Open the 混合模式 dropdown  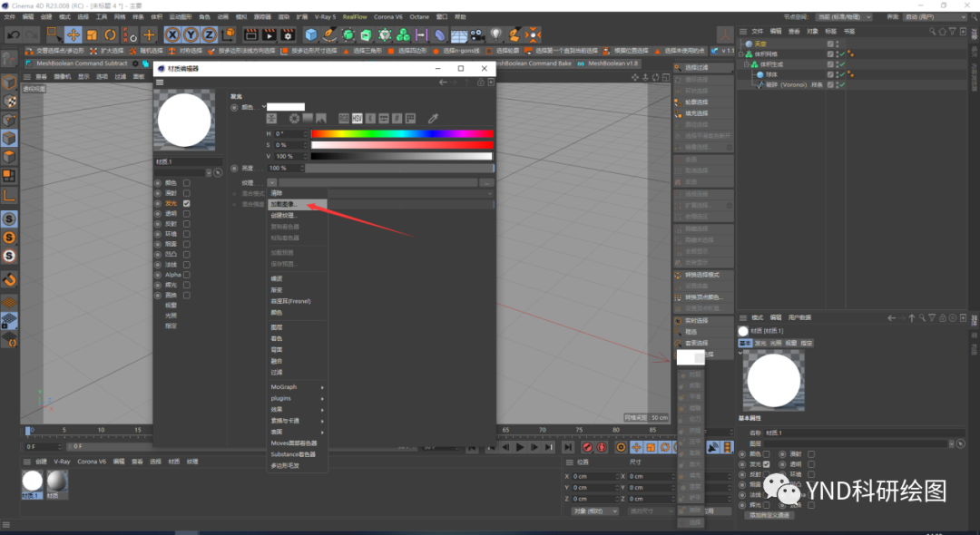tap(411, 193)
